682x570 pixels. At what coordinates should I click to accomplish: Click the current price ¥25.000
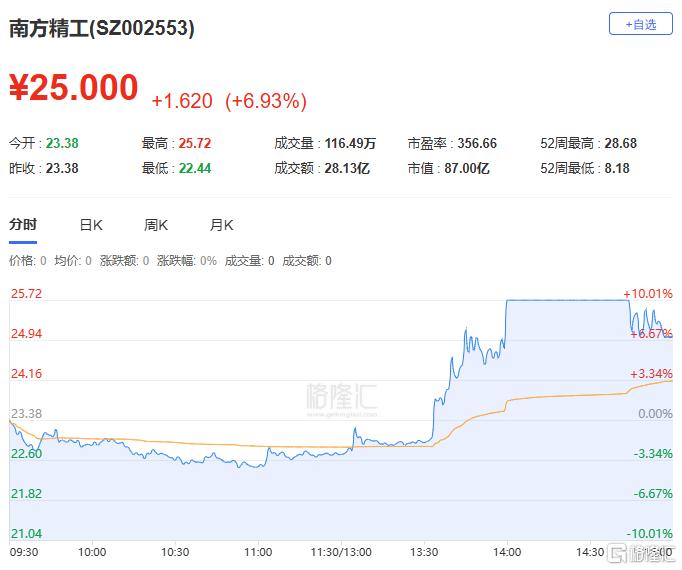pos(74,87)
